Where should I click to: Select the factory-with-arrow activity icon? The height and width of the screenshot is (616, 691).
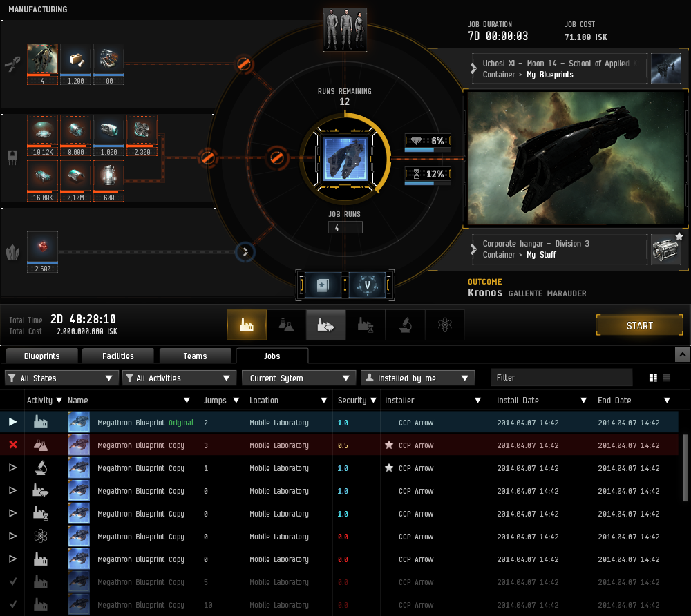coord(325,325)
